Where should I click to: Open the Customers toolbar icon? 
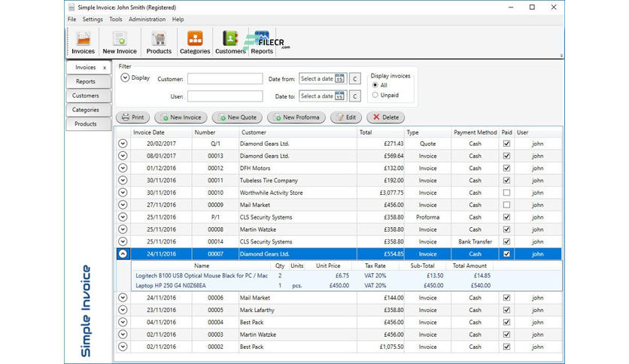click(x=230, y=43)
